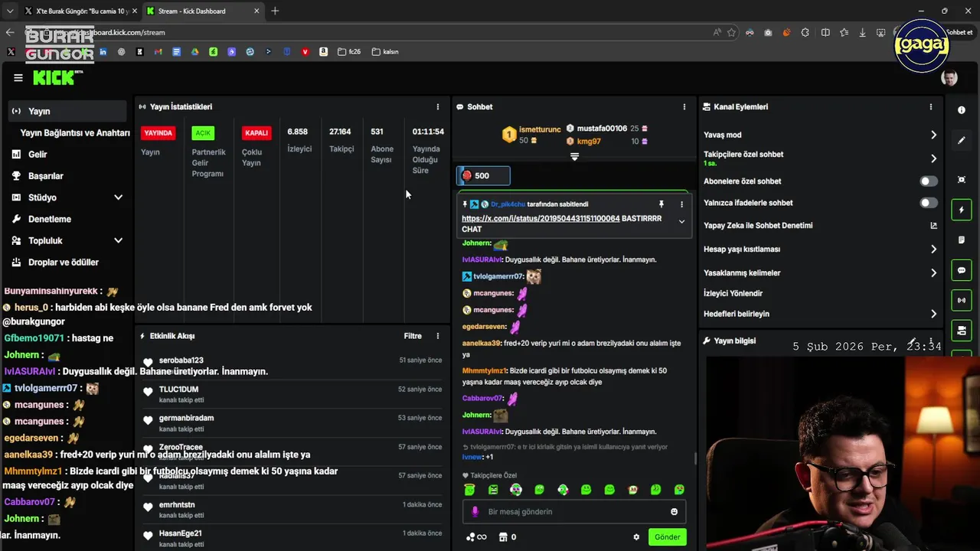This screenshot has width=980, height=551.
Task: Click the chat panel scrollbar
Action: pyautogui.click(x=695, y=458)
